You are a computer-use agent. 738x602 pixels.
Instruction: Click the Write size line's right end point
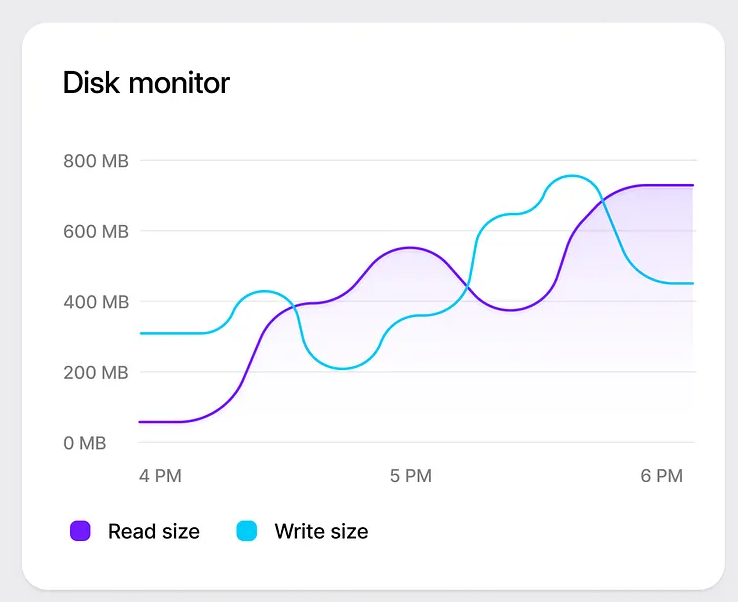692,284
